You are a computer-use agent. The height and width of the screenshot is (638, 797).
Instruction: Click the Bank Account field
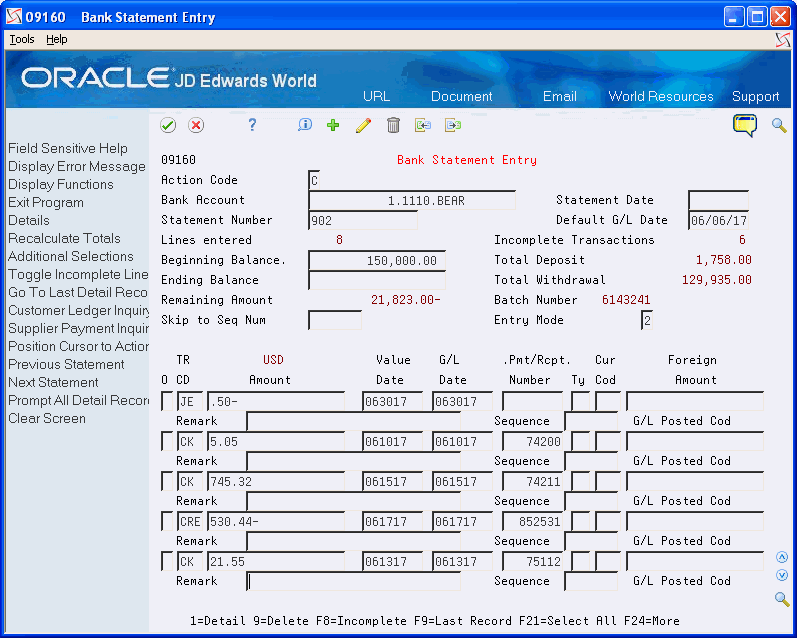412,200
